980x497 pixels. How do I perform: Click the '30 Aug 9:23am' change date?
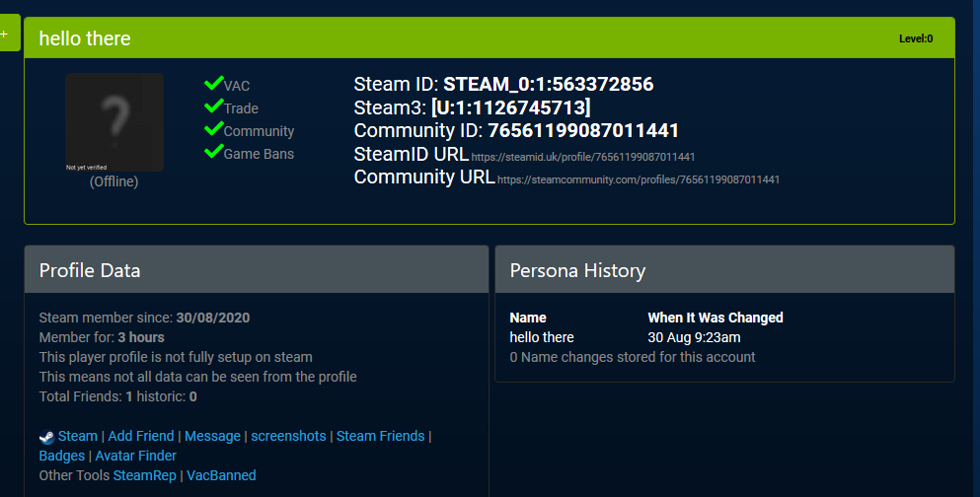point(695,337)
